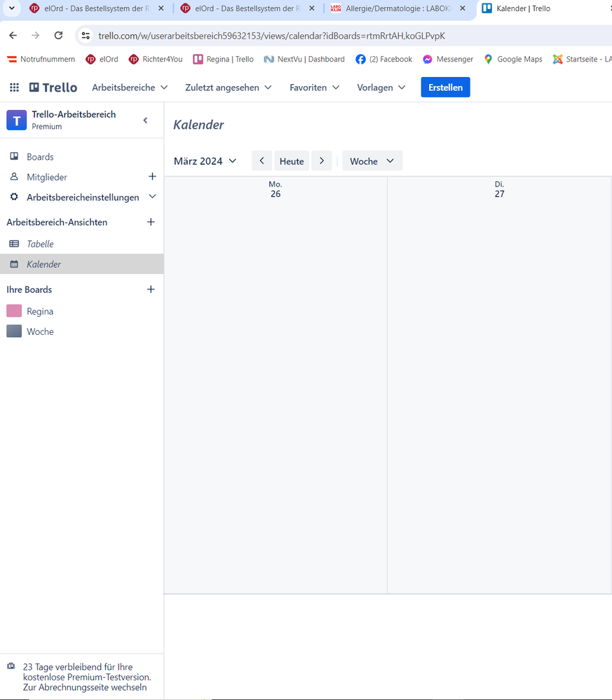Open the Favoriten dropdown
This screenshot has width=612, height=700.
(x=315, y=88)
